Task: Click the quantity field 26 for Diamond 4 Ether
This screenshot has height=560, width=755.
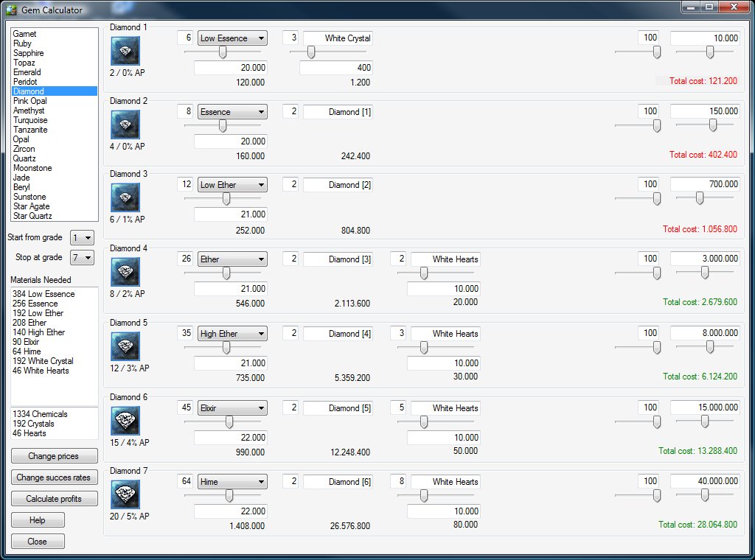Action: click(185, 259)
